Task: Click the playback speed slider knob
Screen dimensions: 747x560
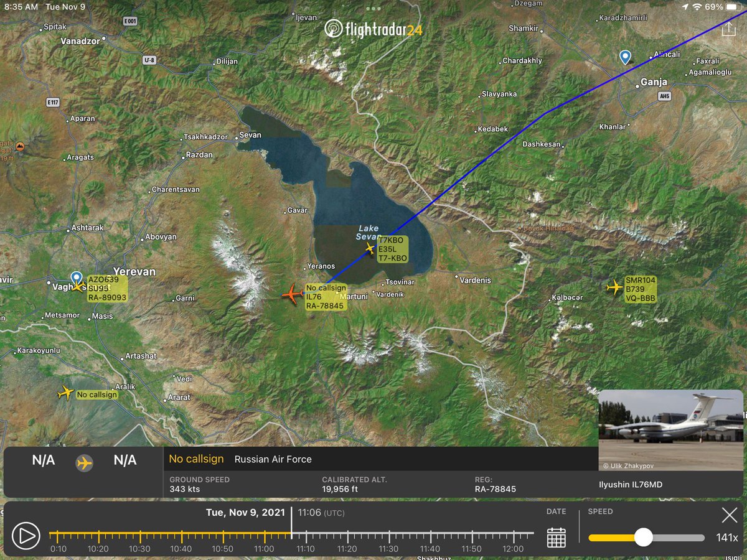Action: [x=643, y=537]
